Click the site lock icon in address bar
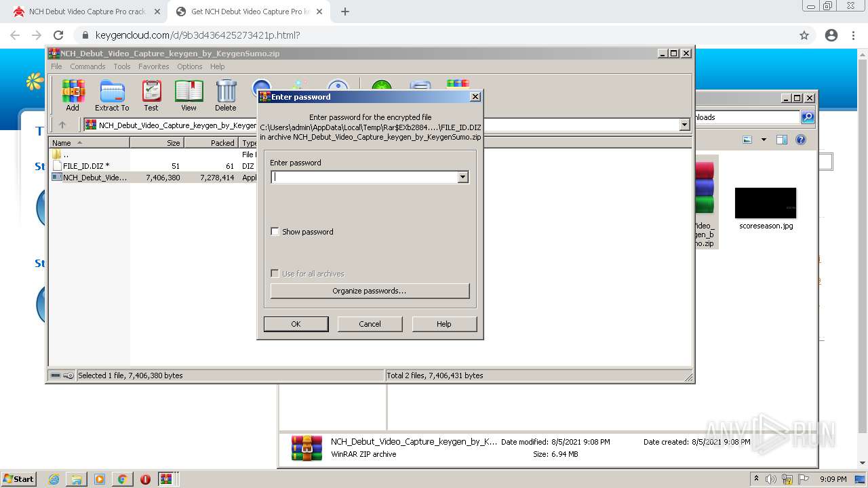The image size is (868, 488). 85,35
